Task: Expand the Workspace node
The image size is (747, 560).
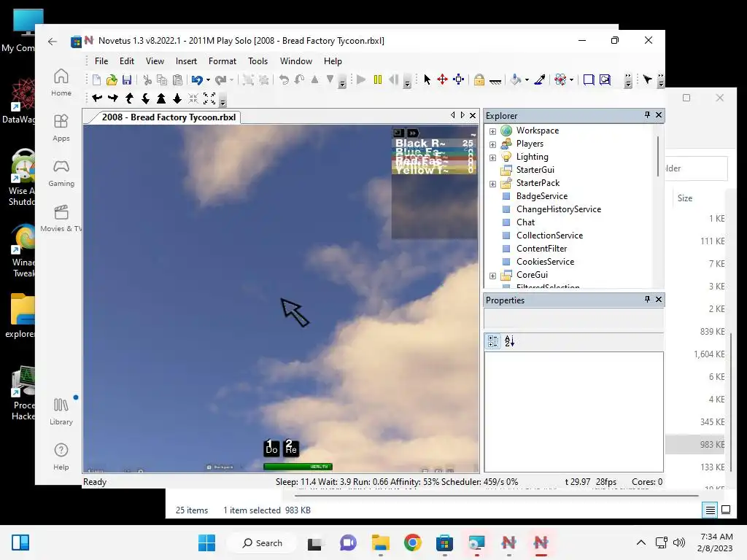Action: [492, 131]
